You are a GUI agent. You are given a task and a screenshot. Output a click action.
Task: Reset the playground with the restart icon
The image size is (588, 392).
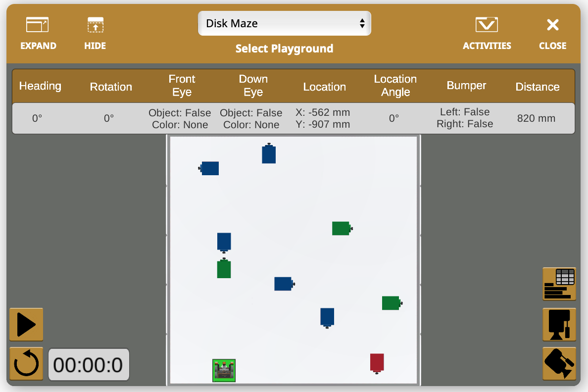pyautogui.click(x=26, y=364)
